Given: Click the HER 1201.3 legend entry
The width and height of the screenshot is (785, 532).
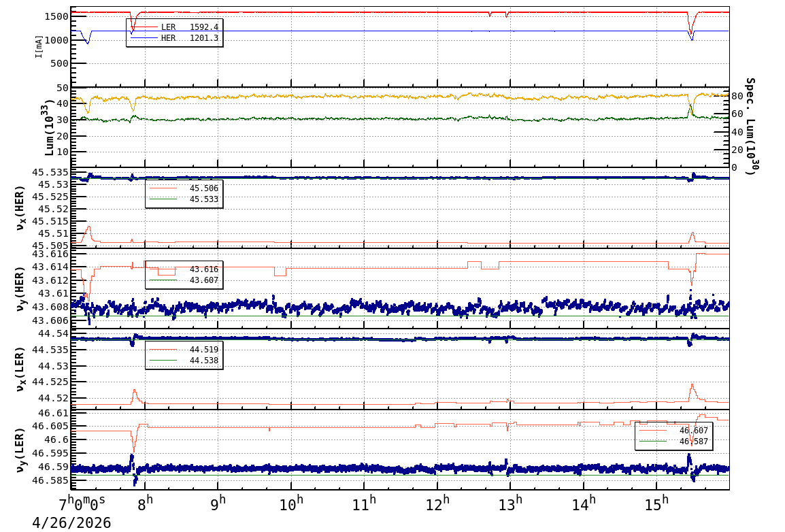Looking at the screenshot, I should 174,38.
